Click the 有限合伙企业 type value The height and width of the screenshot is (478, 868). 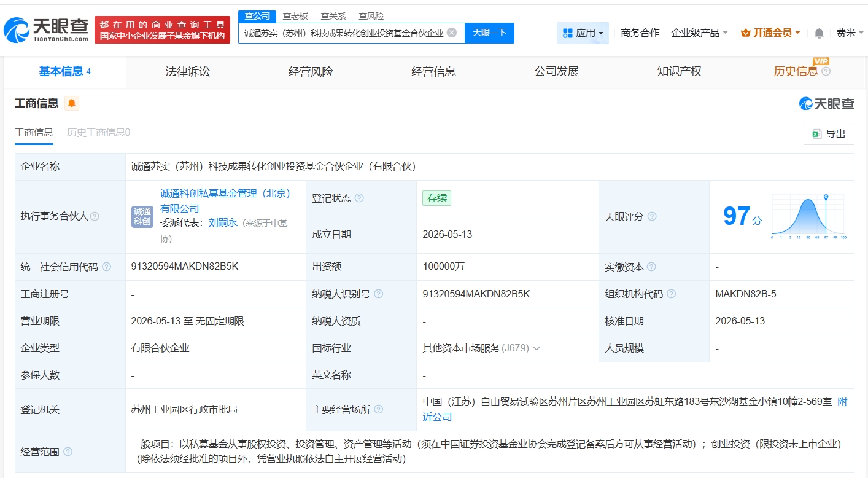pos(160,348)
